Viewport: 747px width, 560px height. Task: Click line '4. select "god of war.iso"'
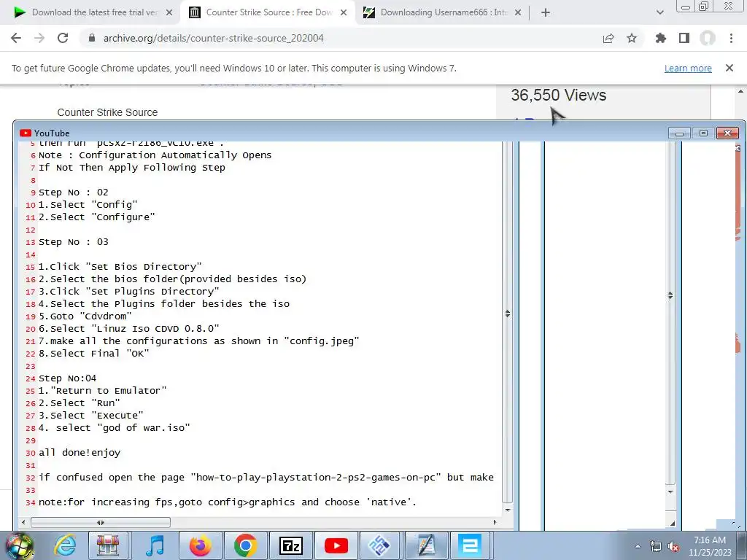click(115, 427)
